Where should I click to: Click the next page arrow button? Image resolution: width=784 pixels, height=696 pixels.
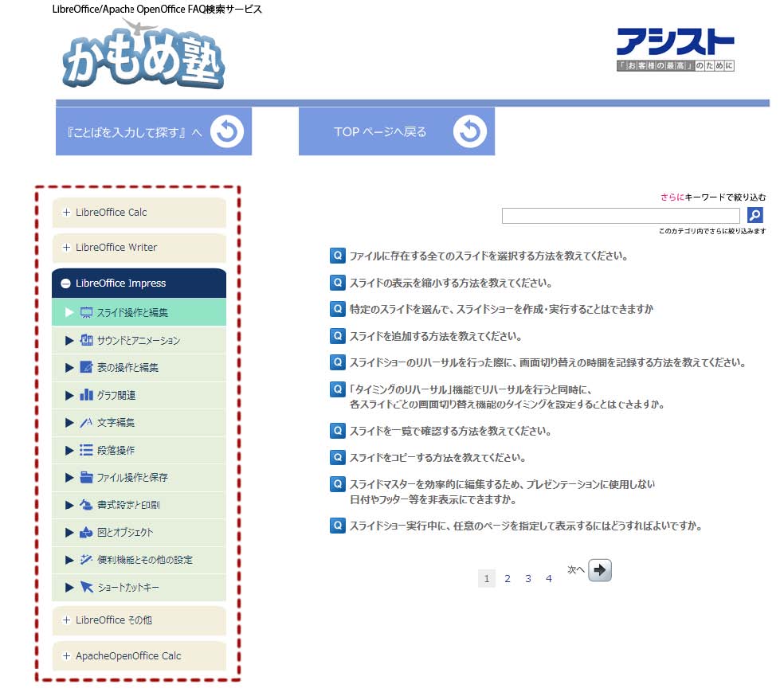point(599,570)
